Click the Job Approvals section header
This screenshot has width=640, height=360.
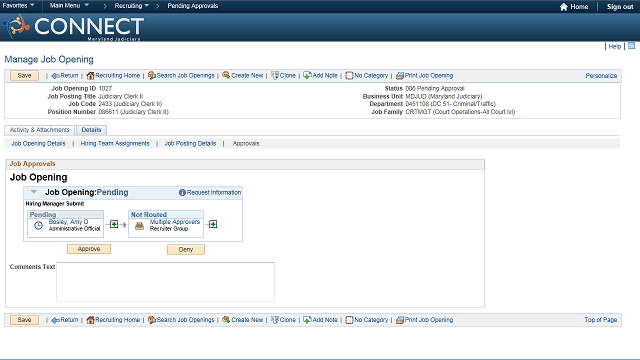click(x=33, y=164)
